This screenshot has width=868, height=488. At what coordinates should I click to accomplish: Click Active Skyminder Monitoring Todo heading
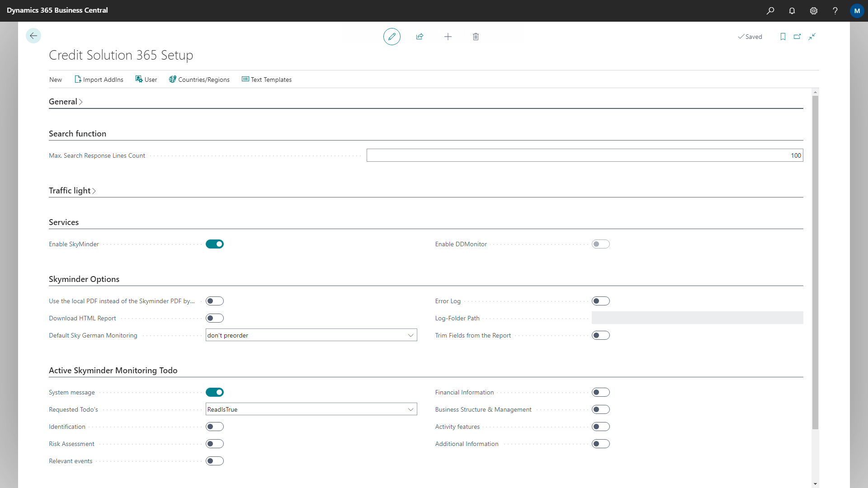point(113,371)
